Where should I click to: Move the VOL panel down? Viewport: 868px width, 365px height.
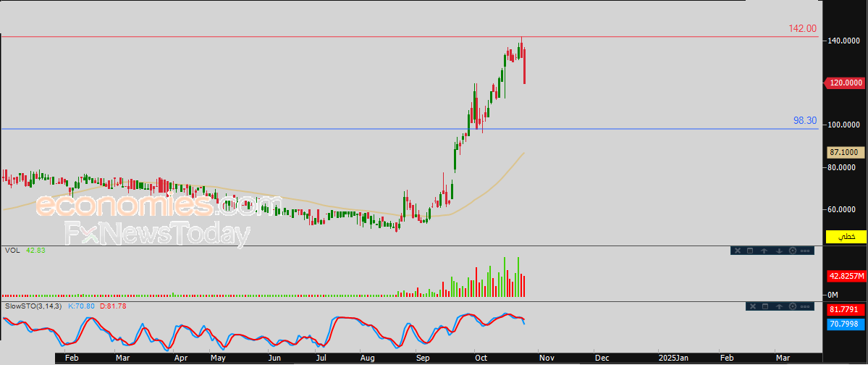778,251
